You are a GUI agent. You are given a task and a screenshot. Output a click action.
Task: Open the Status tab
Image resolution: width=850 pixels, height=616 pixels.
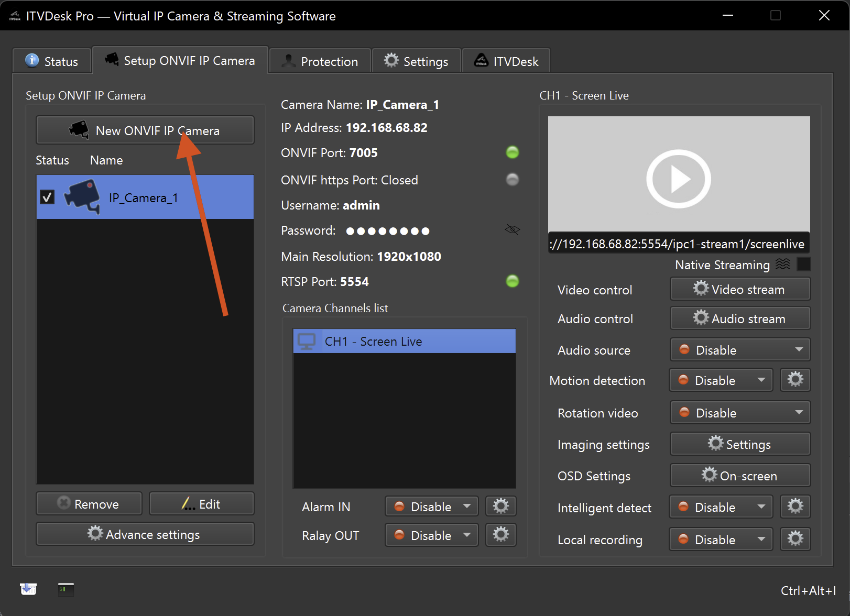[52, 61]
